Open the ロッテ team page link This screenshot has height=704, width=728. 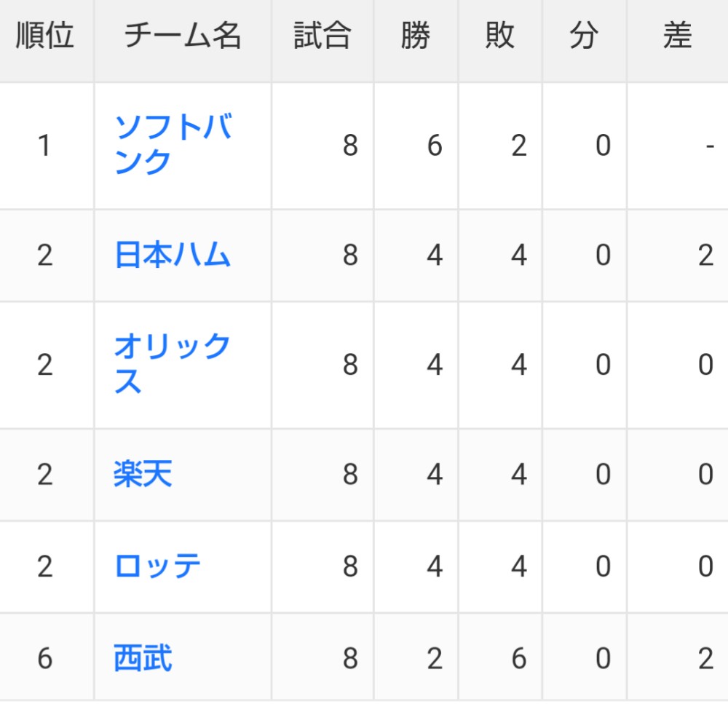158,566
